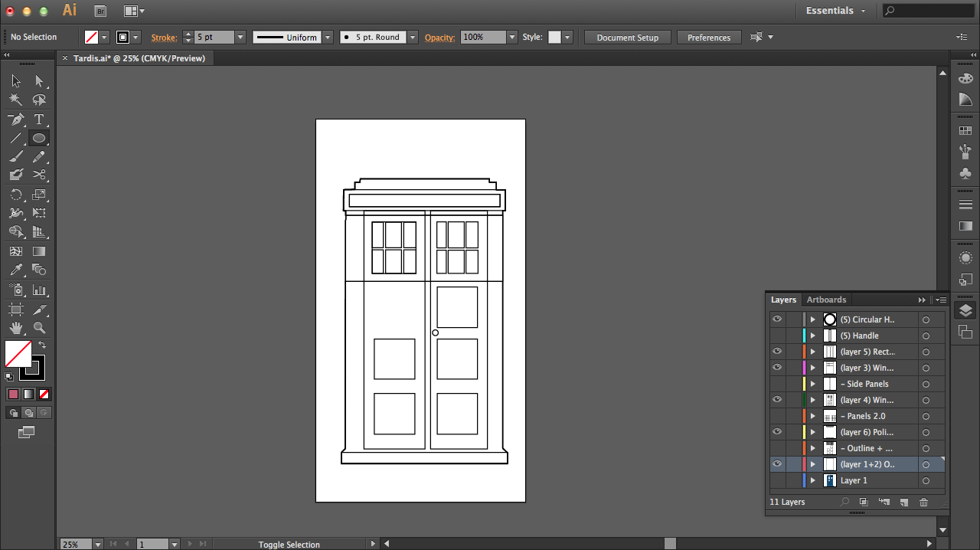Select the Lasso tool

pyautogui.click(x=39, y=100)
